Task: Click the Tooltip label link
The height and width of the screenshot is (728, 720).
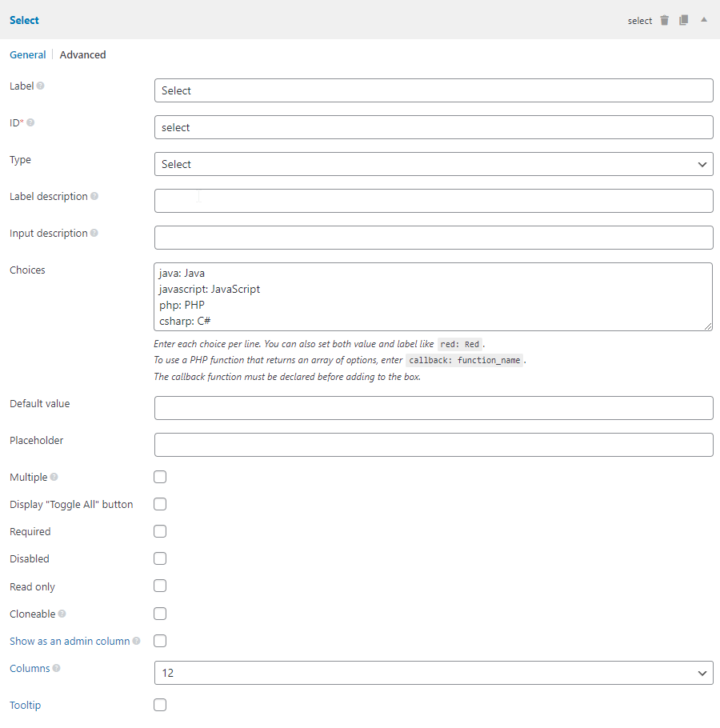Action: 25,705
